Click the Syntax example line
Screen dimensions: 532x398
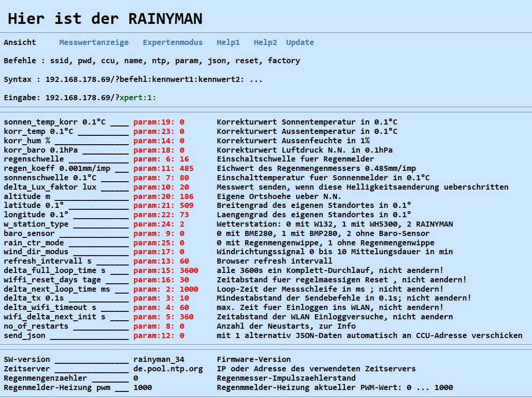pos(133,80)
